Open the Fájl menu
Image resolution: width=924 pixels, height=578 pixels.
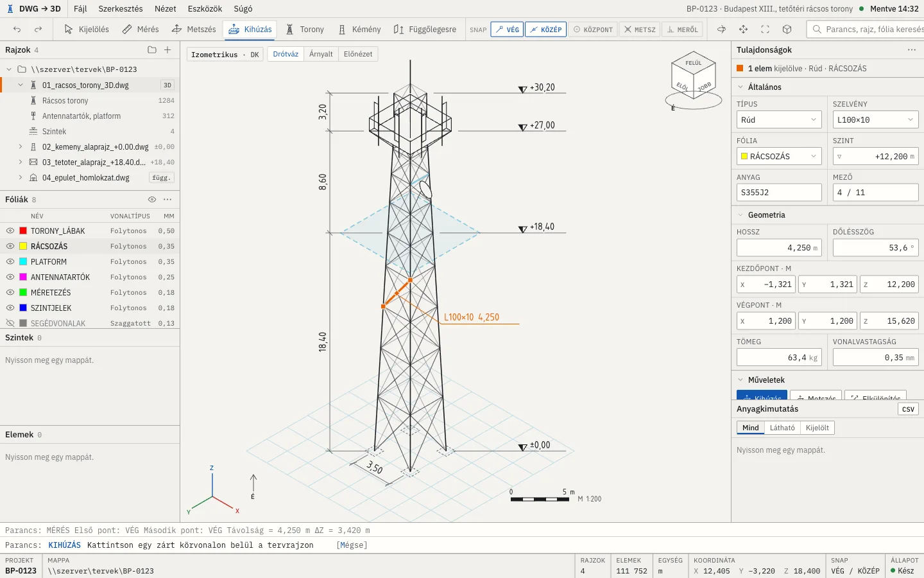[x=80, y=9]
